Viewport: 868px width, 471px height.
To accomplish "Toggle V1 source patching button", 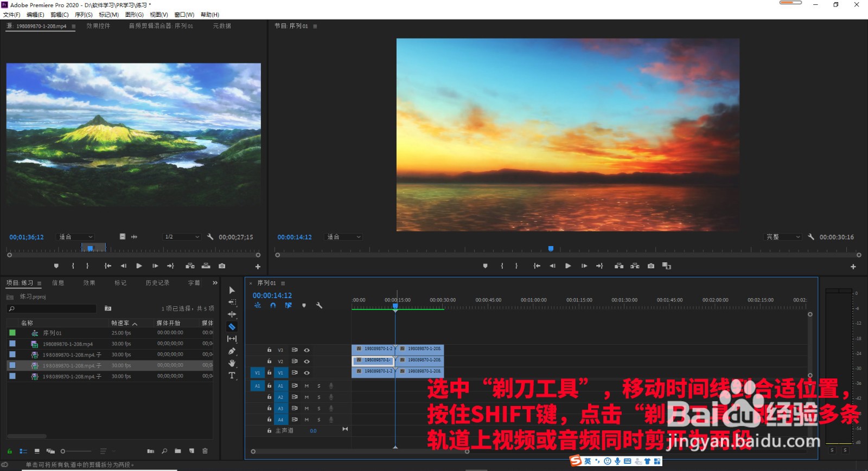I will 257,373.
